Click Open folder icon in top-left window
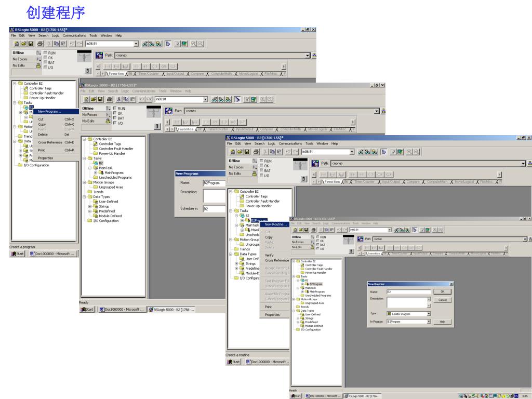 click(24, 44)
